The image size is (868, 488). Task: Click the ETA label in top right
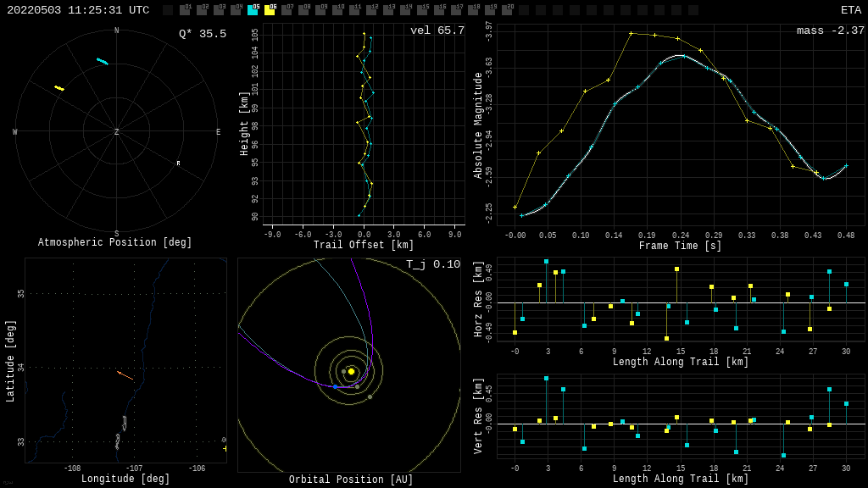click(x=850, y=10)
